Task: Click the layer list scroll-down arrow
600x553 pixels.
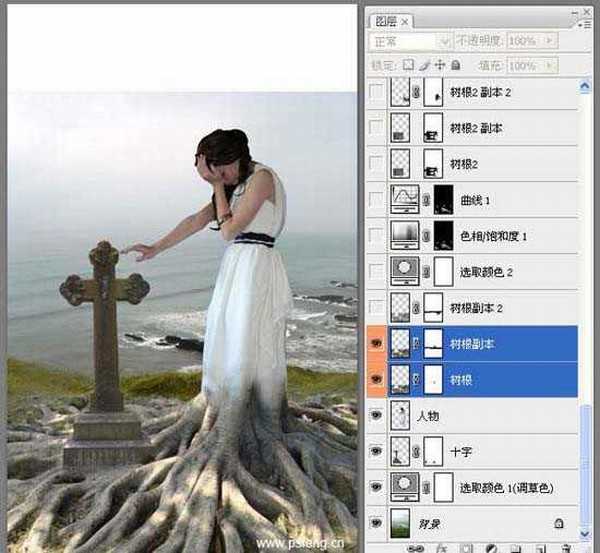Action: (x=585, y=533)
